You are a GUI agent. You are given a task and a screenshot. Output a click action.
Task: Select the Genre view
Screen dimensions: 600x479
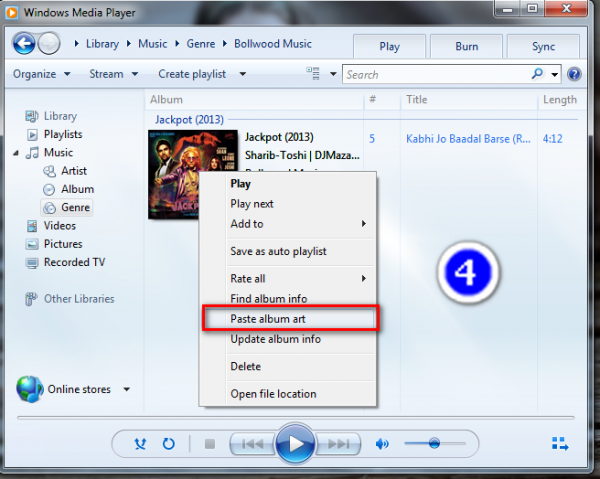[x=66, y=207]
